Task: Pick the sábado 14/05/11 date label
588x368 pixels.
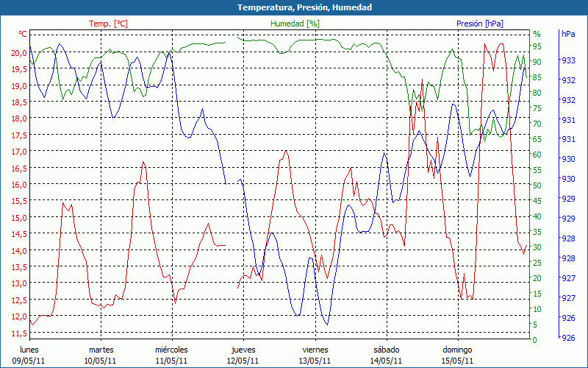Action: tap(386, 355)
